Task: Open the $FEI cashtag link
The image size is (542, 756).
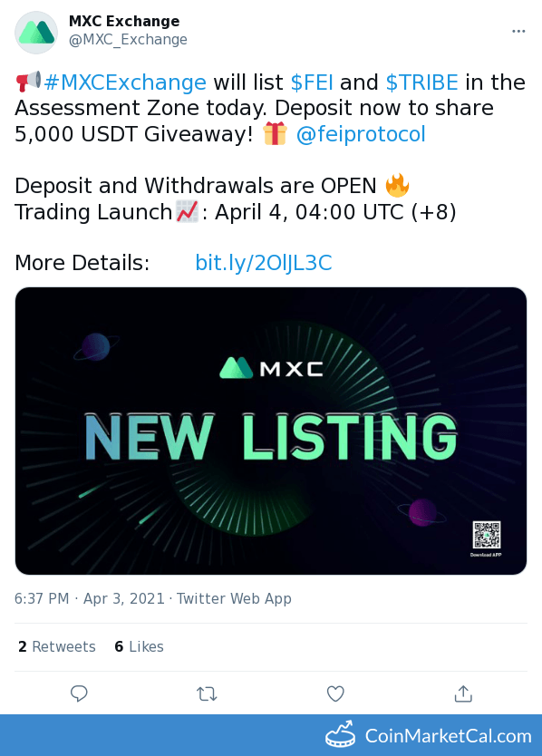Action: click(x=312, y=82)
